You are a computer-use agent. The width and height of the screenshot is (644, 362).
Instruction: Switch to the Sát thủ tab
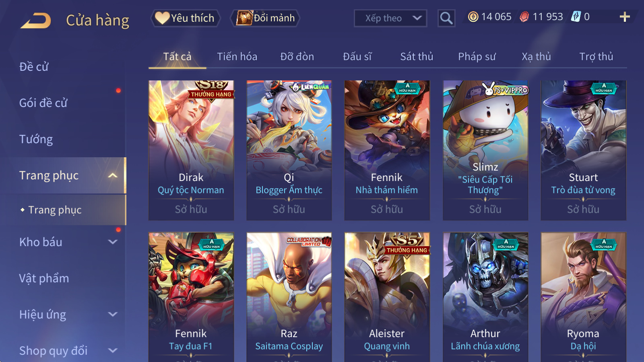click(417, 57)
